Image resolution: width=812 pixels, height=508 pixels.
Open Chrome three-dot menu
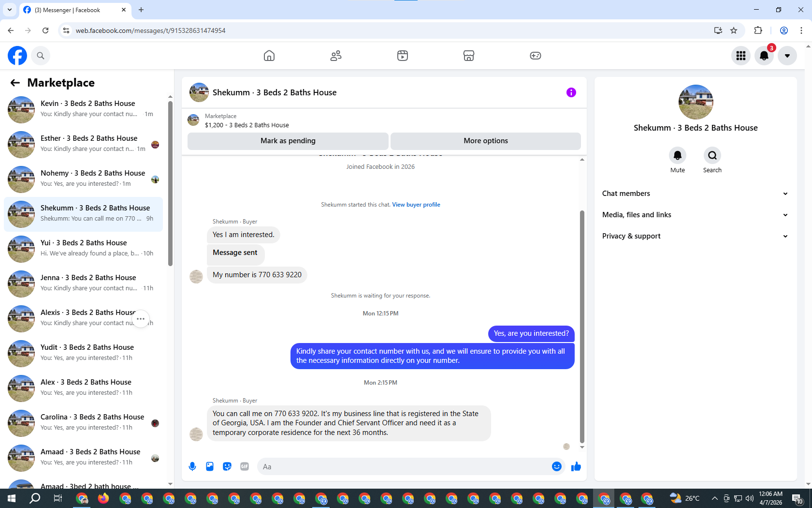(x=801, y=30)
